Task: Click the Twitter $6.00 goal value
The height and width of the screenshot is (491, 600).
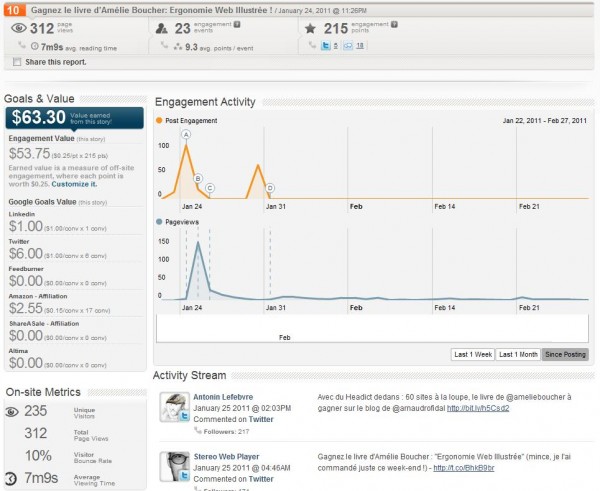Action: (26, 254)
